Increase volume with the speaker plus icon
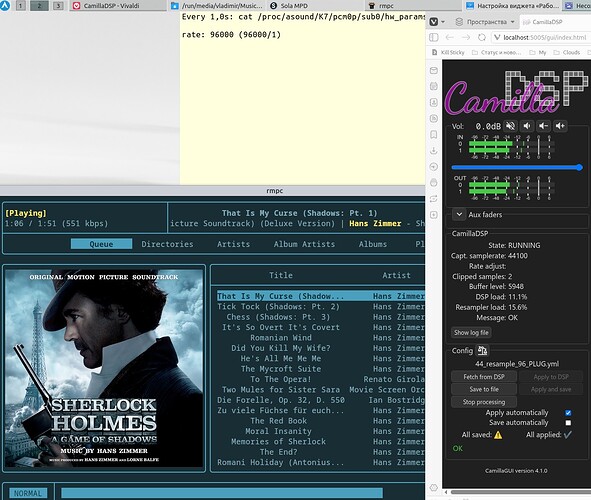Viewport: 591px width, 500px height. pos(560,126)
